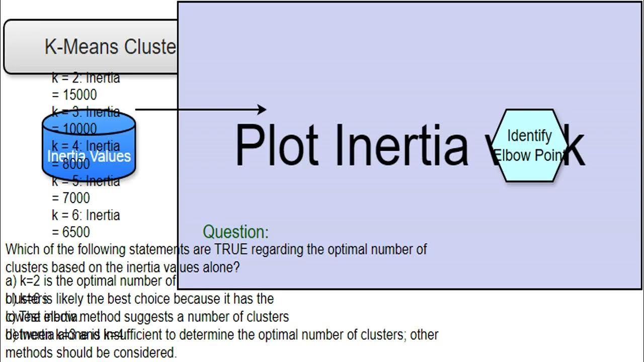
Task: Click the Identify Elbow Point hexagon
Action: (x=529, y=145)
